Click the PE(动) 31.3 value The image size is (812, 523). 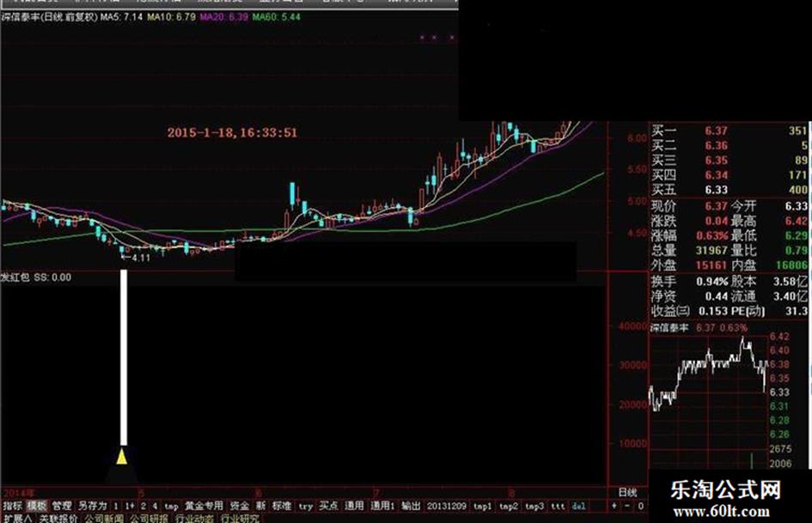pos(797,311)
